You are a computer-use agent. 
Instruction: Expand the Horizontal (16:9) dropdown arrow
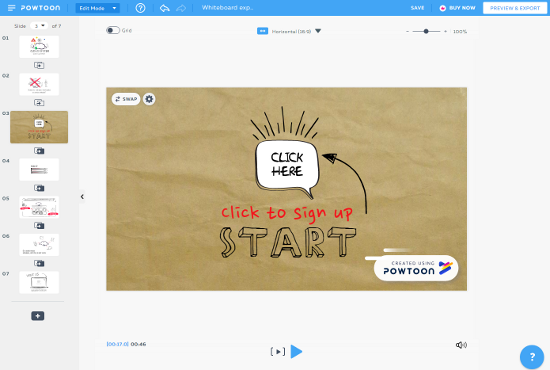(318, 31)
